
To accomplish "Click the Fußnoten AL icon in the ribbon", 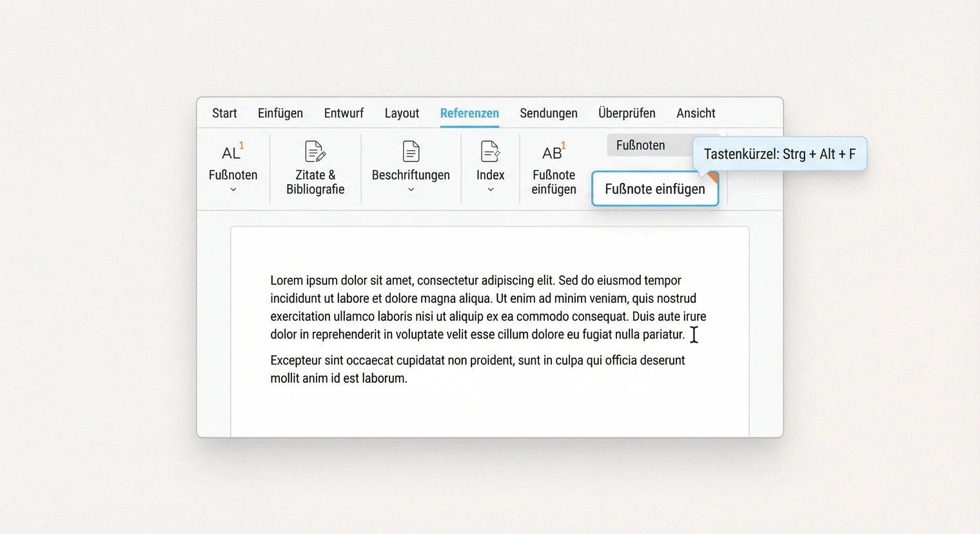I will pos(231,152).
